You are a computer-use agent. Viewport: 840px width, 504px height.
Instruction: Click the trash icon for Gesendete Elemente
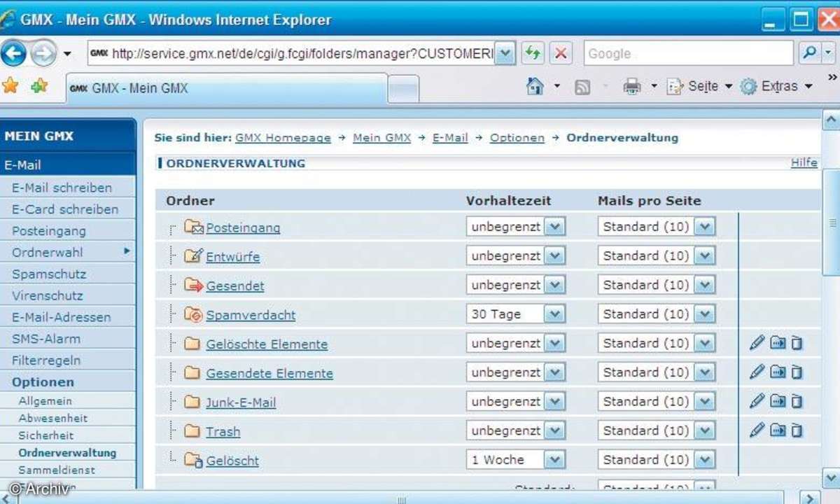coord(796,372)
